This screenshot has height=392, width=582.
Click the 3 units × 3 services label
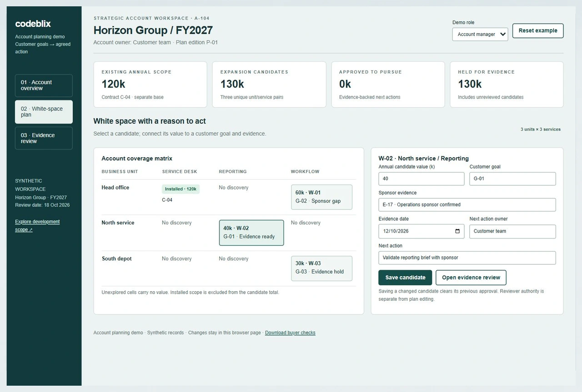pyautogui.click(x=541, y=129)
